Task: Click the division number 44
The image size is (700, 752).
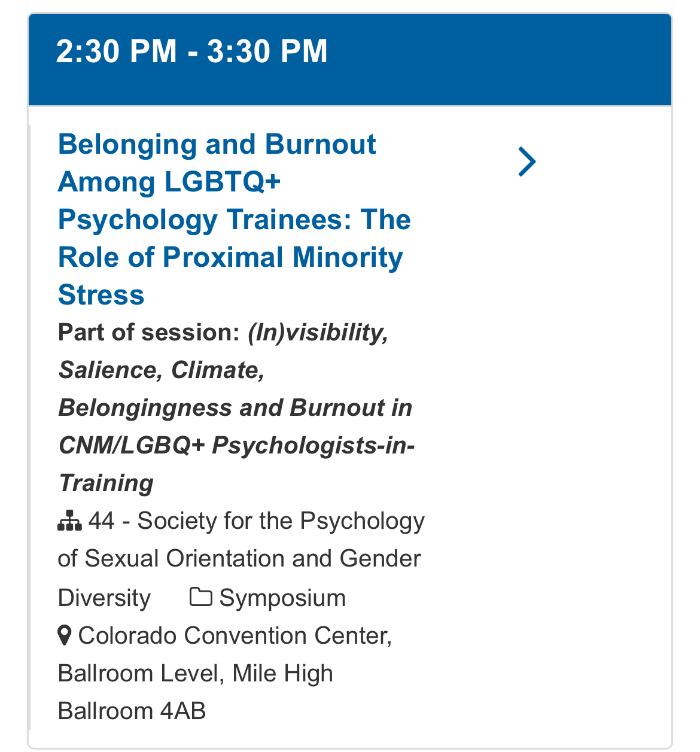Action: 101,521
